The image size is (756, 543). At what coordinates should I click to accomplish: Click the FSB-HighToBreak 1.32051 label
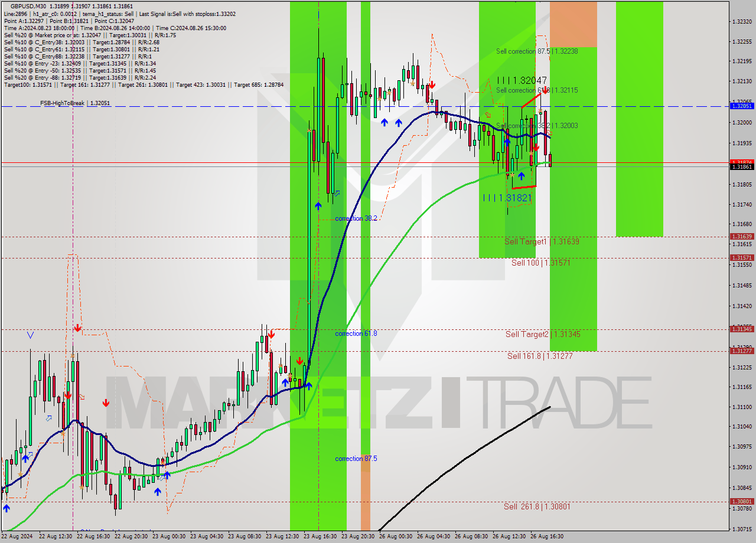coord(75,103)
